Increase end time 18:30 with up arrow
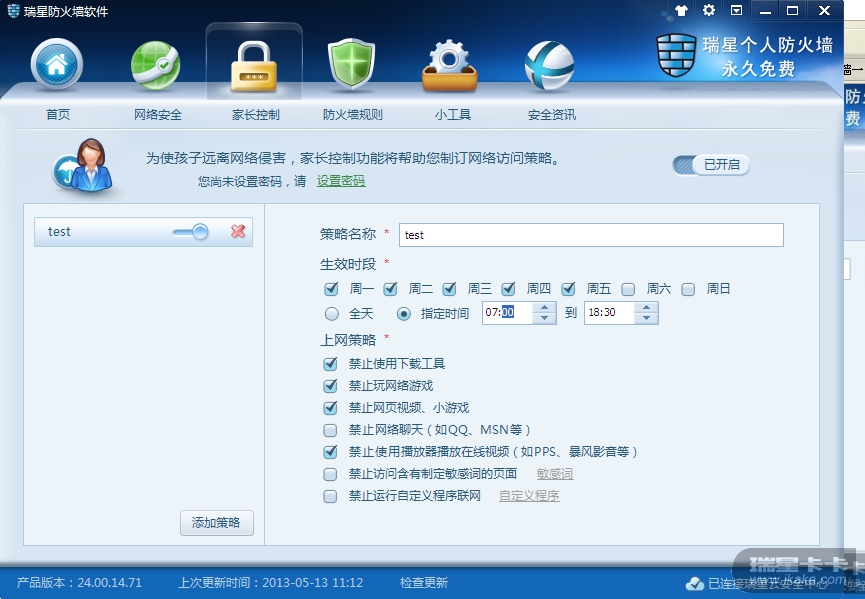This screenshot has height=599, width=865. (x=646, y=307)
